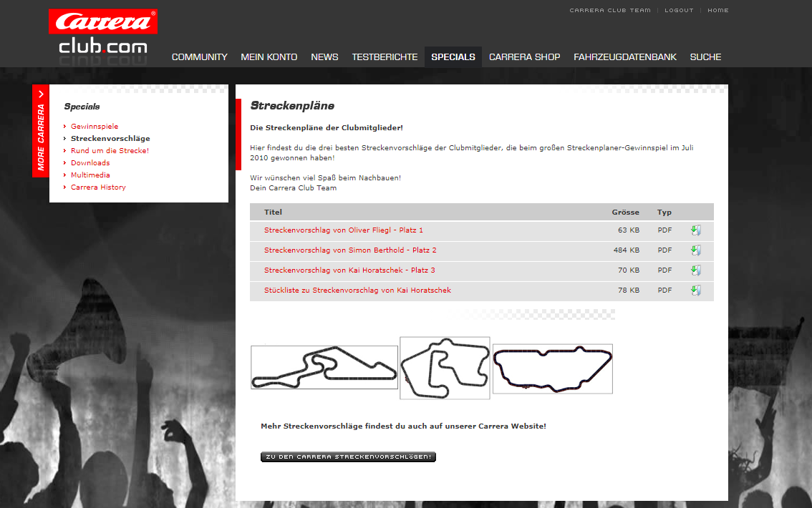Open the Fahrzeugdatenbank menu item

[x=625, y=57]
